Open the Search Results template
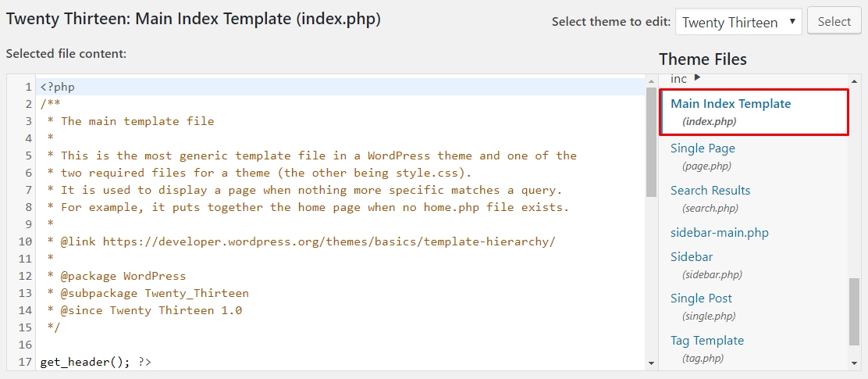This screenshot has height=379, width=868. pos(710,191)
